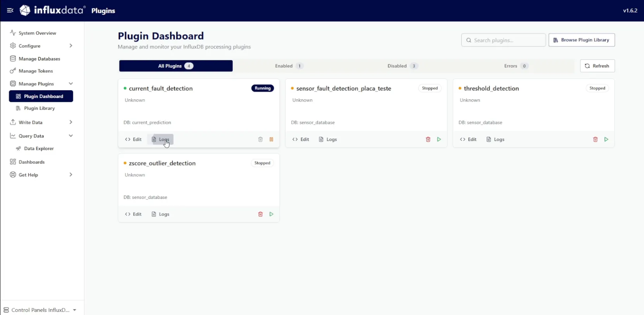Switch to the Enabled tab
Image resolution: width=644 pixels, height=315 pixels.
coord(289,66)
